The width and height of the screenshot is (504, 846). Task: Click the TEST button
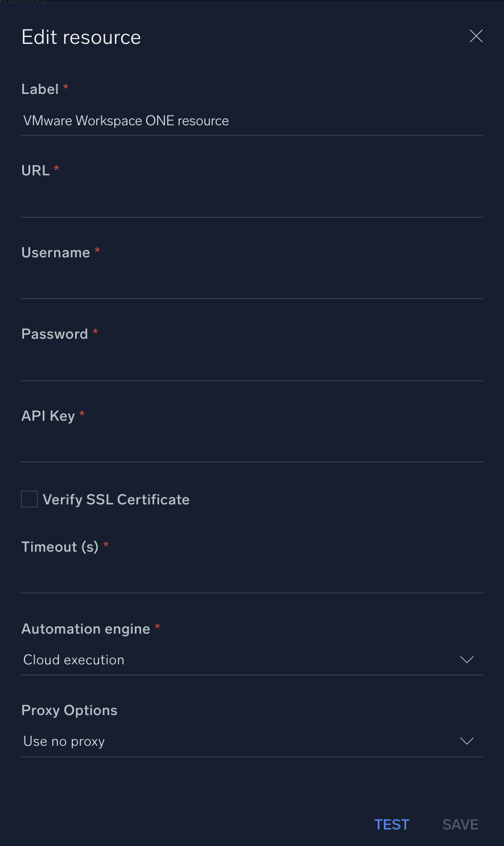(x=391, y=824)
